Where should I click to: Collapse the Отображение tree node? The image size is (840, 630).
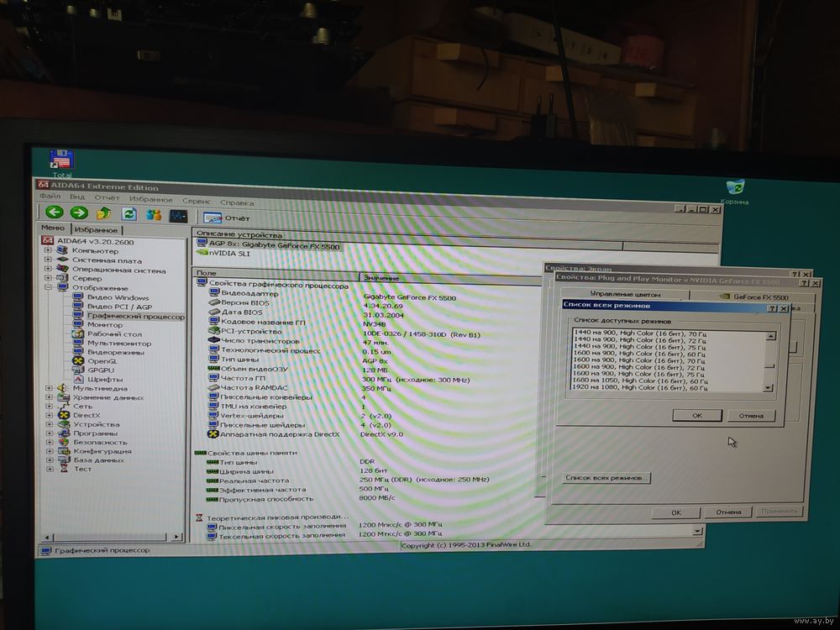[48, 287]
